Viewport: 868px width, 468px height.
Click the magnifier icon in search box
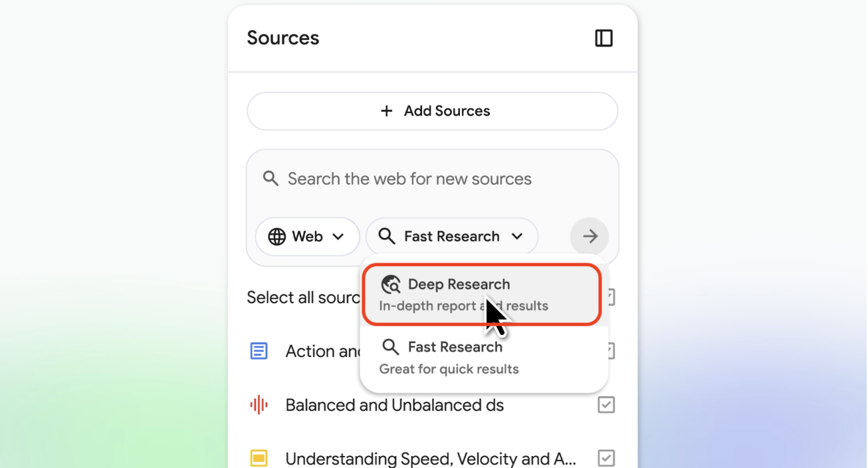(x=271, y=178)
